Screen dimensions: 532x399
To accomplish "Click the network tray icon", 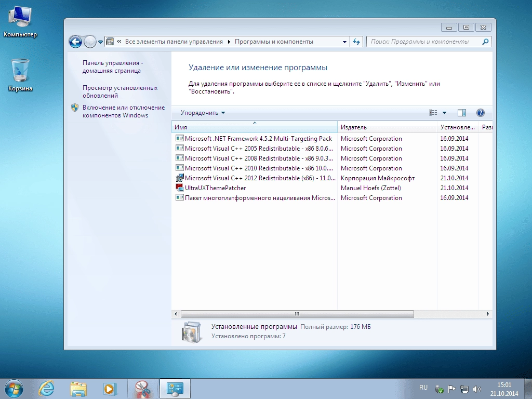I will tap(464, 389).
